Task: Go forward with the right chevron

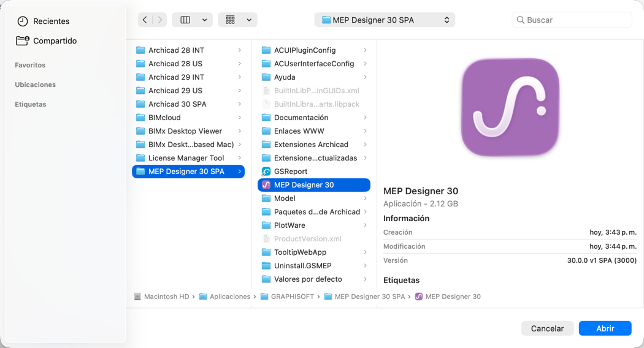Action: [159, 20]
